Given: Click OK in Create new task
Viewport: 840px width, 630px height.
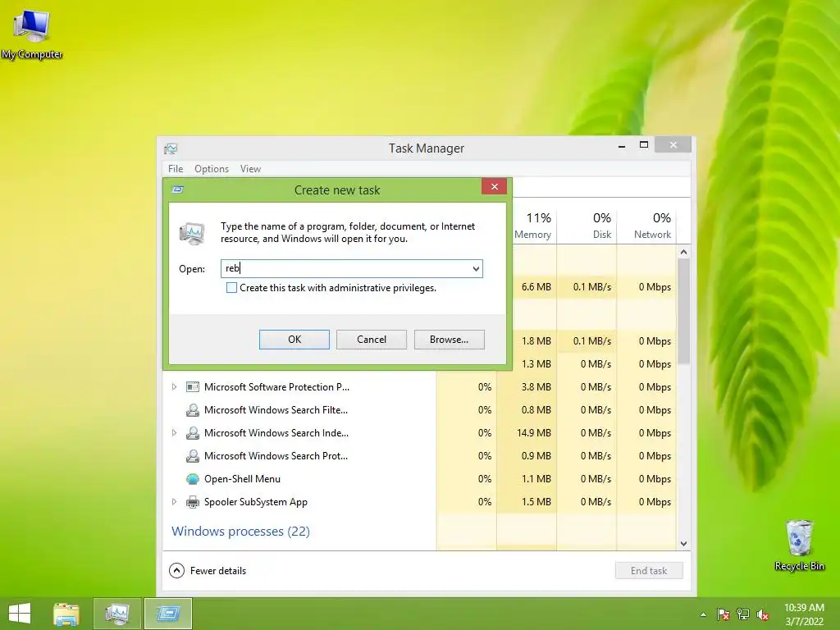Looking at the screenshot, I should (x=294, y=339).
